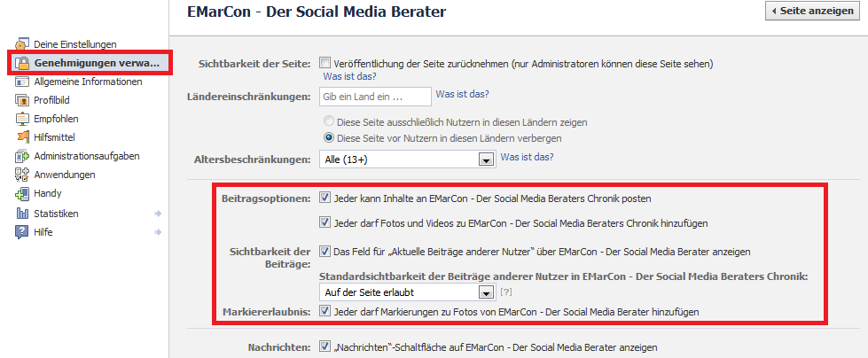The height and width of the screenshot is (358, 868).
Task: Select radio: vor Nutzern in diesen Ländern verbergen
Action: (329, 137)
